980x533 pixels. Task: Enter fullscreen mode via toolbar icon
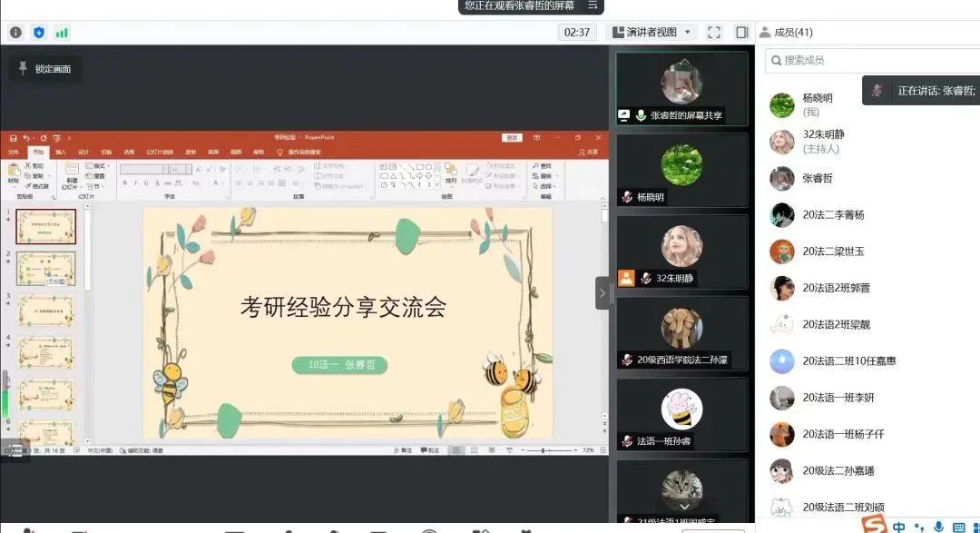[x=714, y=32]
